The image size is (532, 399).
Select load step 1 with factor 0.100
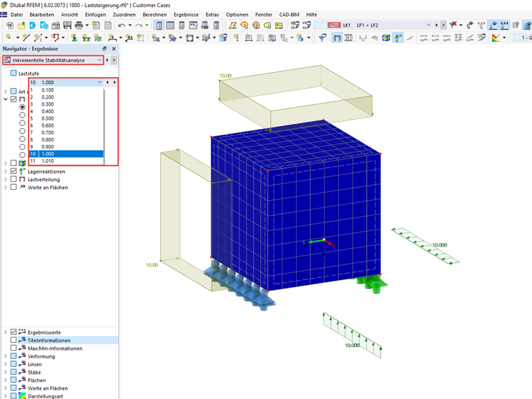click(66, 90)
